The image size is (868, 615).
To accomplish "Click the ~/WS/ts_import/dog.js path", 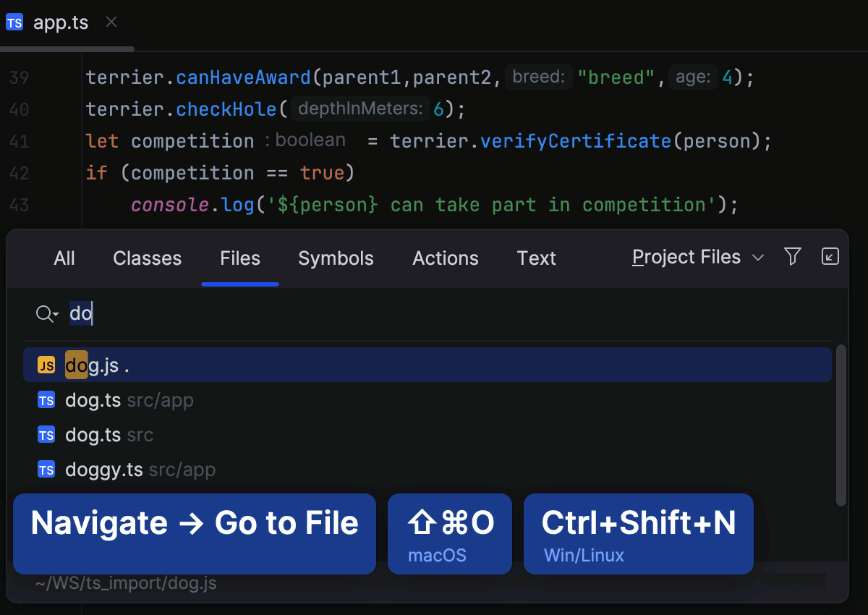I will point(127,583).
